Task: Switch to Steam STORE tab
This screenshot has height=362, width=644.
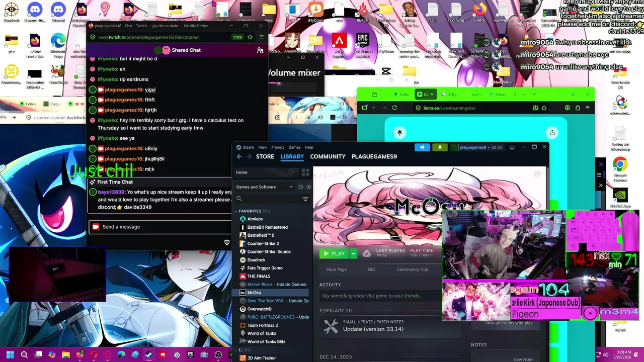Action: [x=265, y=156]
